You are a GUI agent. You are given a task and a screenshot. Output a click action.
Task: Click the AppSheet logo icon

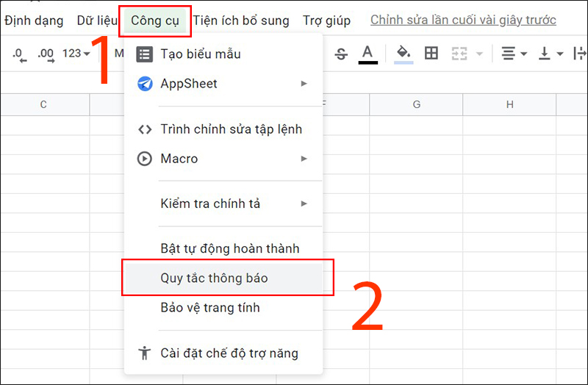[x=145, y=84]
